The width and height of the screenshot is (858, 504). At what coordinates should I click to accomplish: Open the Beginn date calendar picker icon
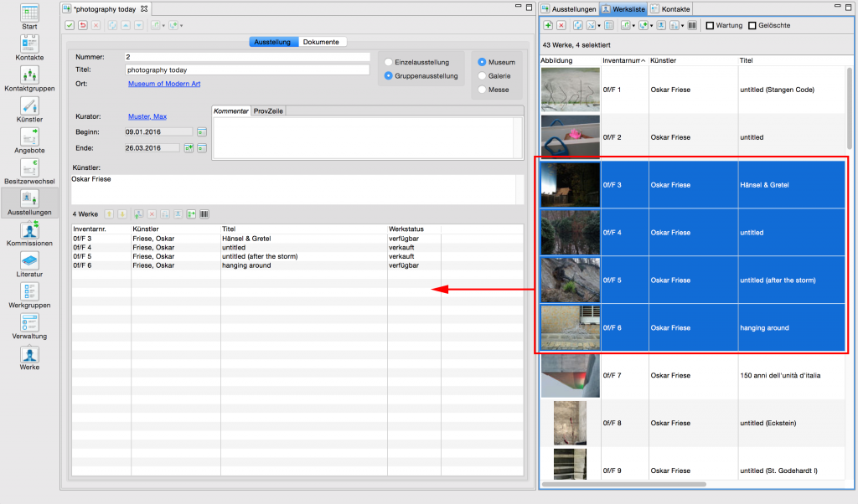point(202,131)
